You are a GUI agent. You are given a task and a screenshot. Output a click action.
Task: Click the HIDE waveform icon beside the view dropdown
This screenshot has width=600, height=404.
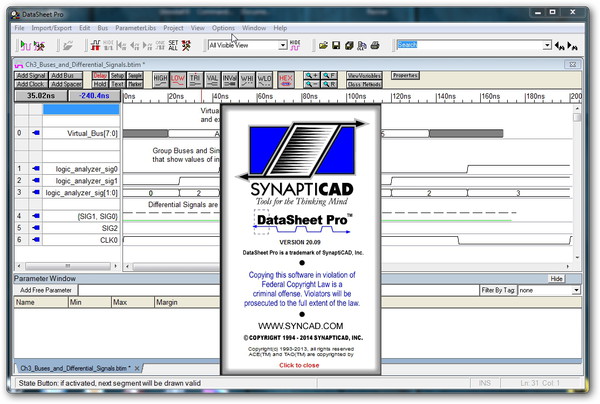click(295, 46)
